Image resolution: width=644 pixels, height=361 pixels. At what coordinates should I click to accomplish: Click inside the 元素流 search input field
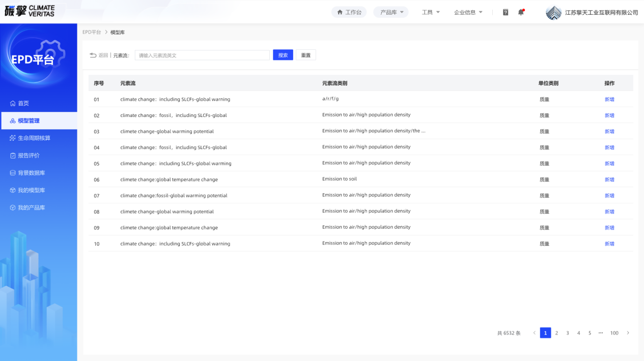point(202,55)
